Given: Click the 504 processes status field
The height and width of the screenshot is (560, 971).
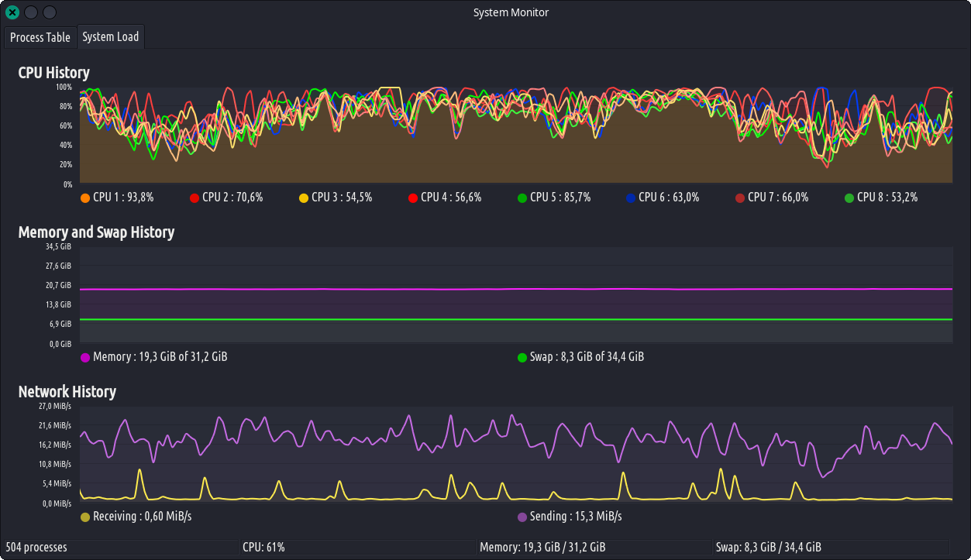Looking at the screenshot, I should pos(120,548).
